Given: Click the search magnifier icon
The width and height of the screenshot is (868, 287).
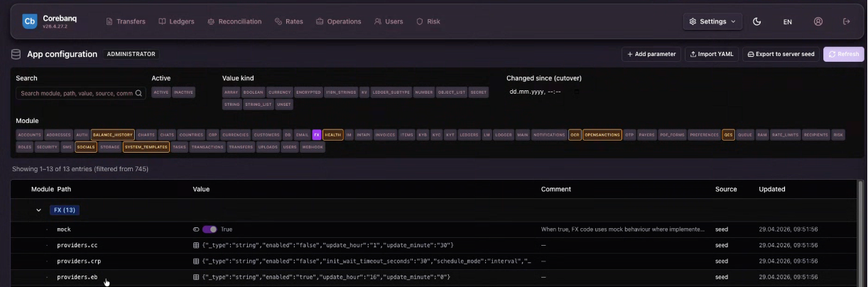Looking at the screenshot, I should click(x=139, y=93).
